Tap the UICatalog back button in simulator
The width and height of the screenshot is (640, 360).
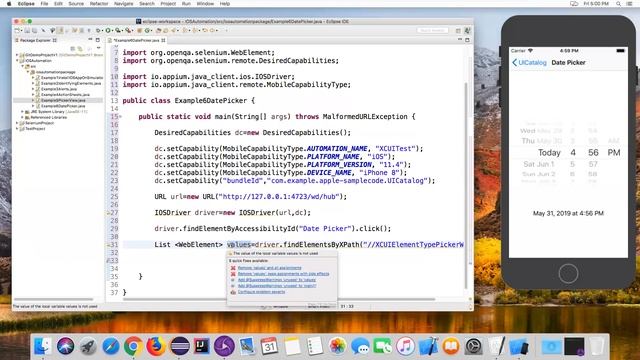point(529,62)
